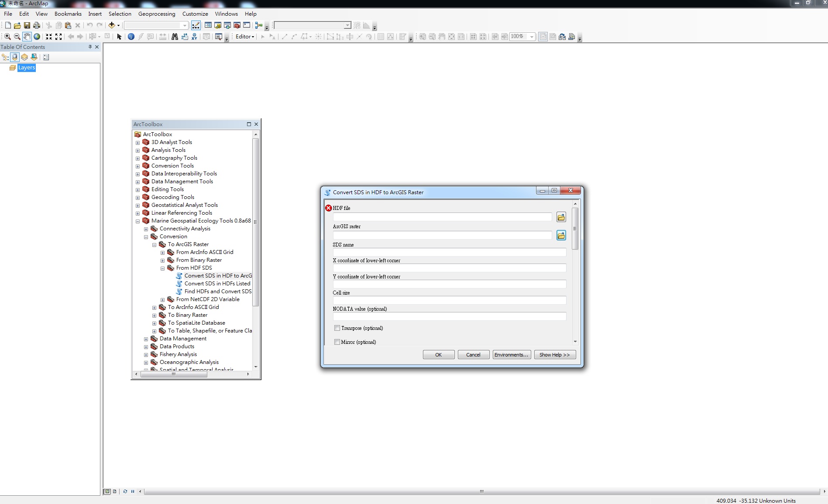
Task: Open the Table Of Contents window icon
Action: [208, 25]
